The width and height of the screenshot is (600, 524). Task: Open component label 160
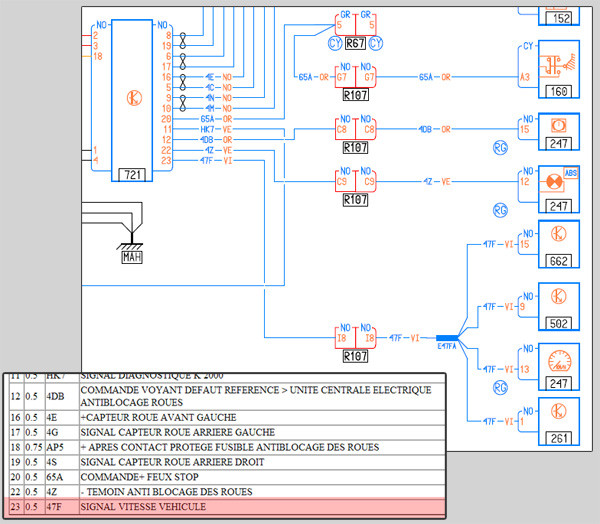(x=559, y=92)
